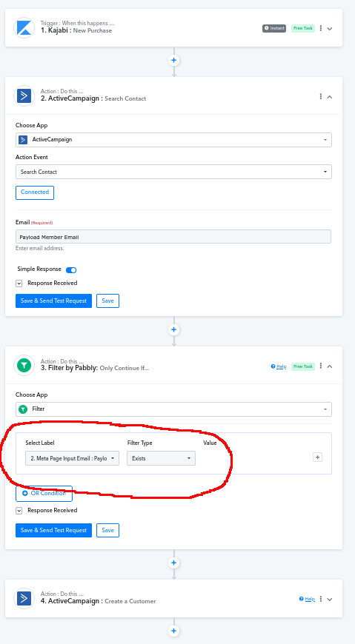Image resolution: width=355 pixels, height=644 pixels.
Task: Click the Email Payload Member Email field
Action: [x=173, y=237]
